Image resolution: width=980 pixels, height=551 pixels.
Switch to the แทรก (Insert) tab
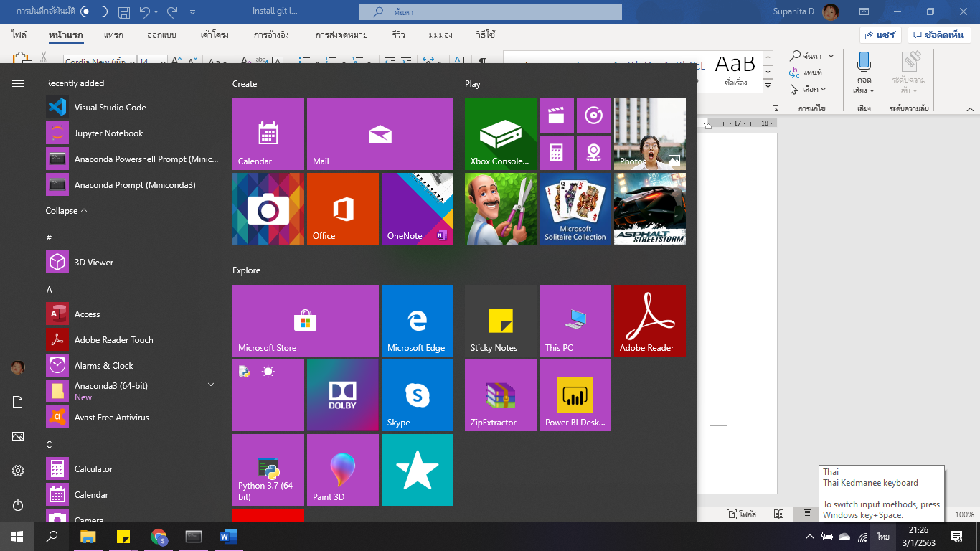click(x=113, y=35)
